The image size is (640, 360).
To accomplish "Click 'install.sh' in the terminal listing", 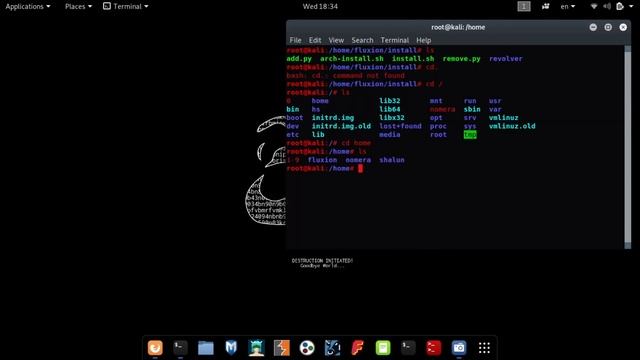I will coord(413,59).
